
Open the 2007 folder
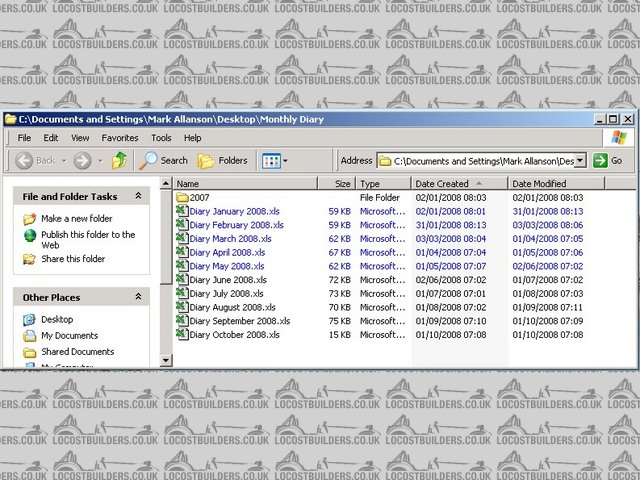click(199, 198)
